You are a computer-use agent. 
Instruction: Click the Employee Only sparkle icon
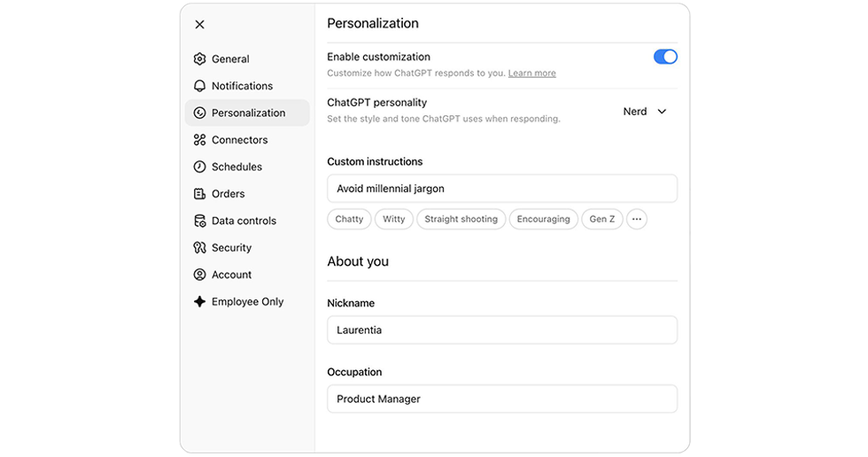[199, 302]
